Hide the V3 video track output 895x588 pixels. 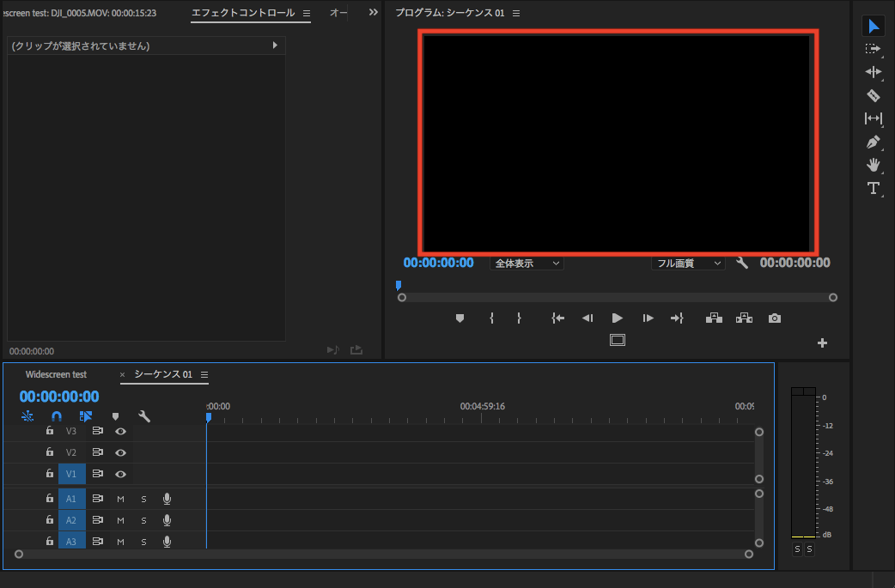pyautogui.click(x=121, y=431)
